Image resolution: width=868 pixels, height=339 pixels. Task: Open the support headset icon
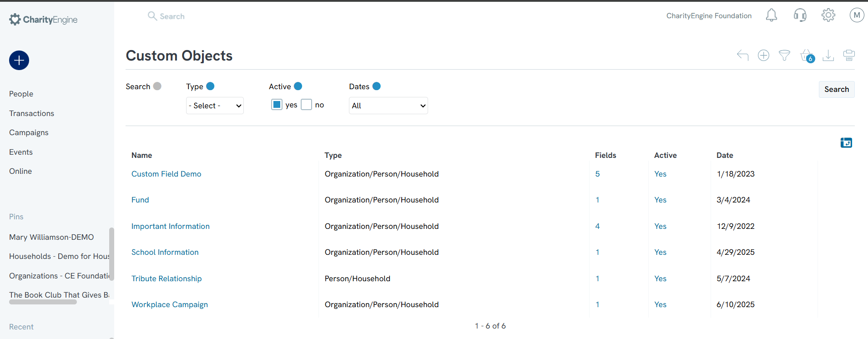(800, 15)
